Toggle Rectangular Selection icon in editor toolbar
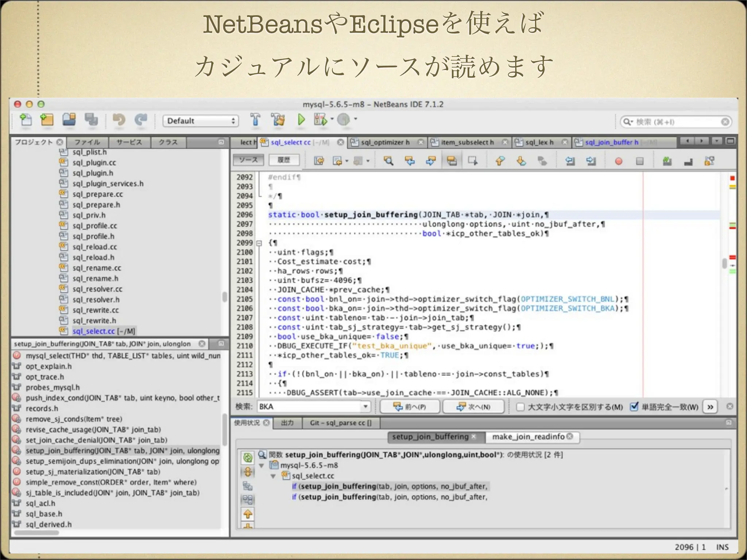This screenshot has width=747, height=560. pos(473,161)
